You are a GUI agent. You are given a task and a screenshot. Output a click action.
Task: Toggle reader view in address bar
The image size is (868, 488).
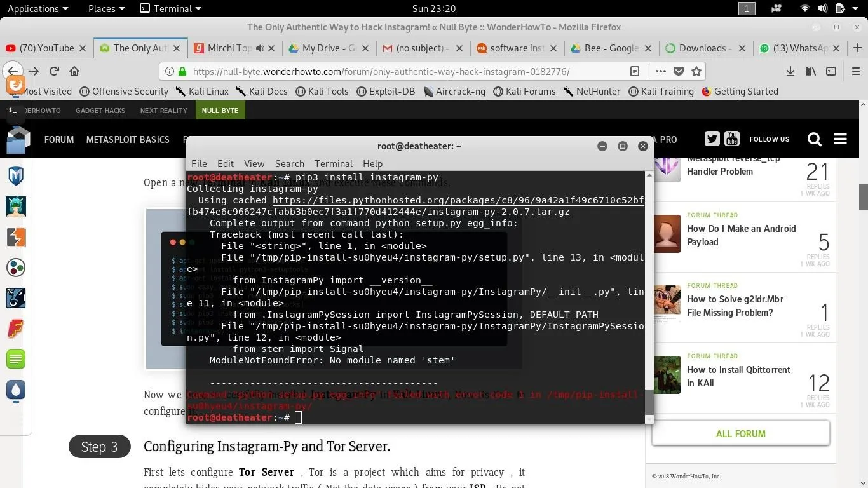pyautogui.click(x=634, y=71)
